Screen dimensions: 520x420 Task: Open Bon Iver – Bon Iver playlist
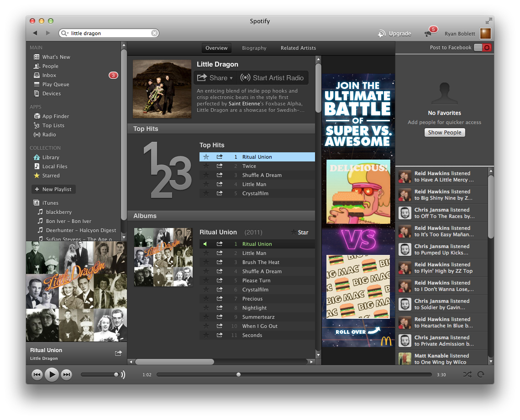(64, 221)
